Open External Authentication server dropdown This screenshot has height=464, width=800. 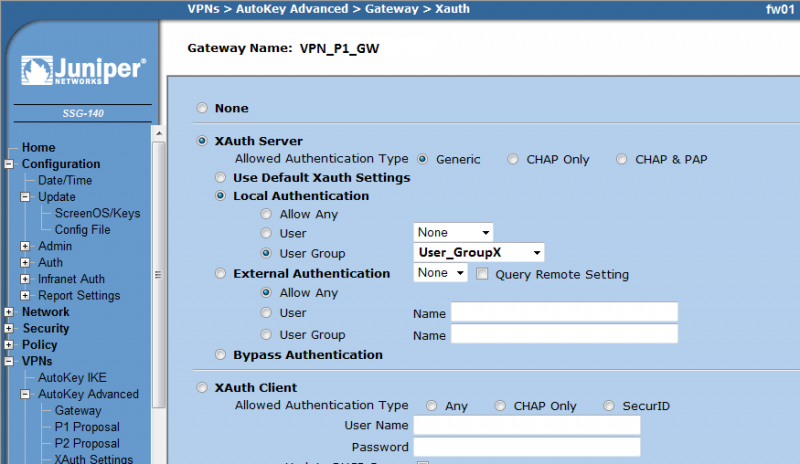point(440,273)
